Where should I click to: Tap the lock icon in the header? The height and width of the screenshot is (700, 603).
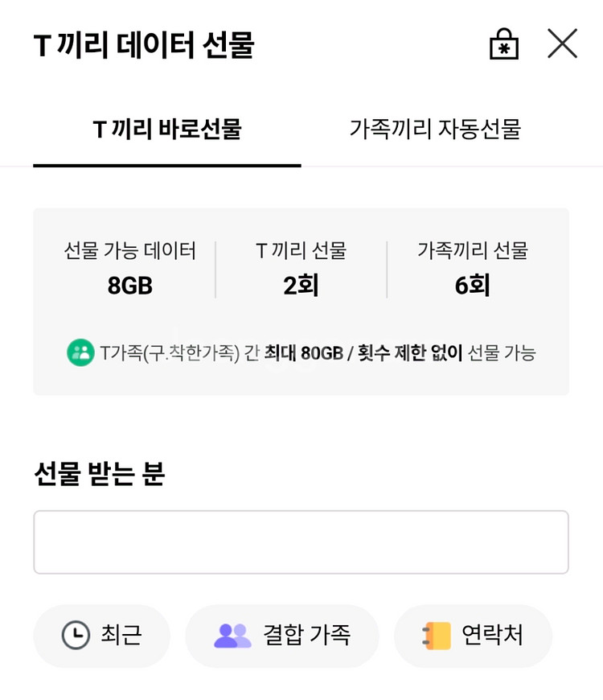coord(504,44)
